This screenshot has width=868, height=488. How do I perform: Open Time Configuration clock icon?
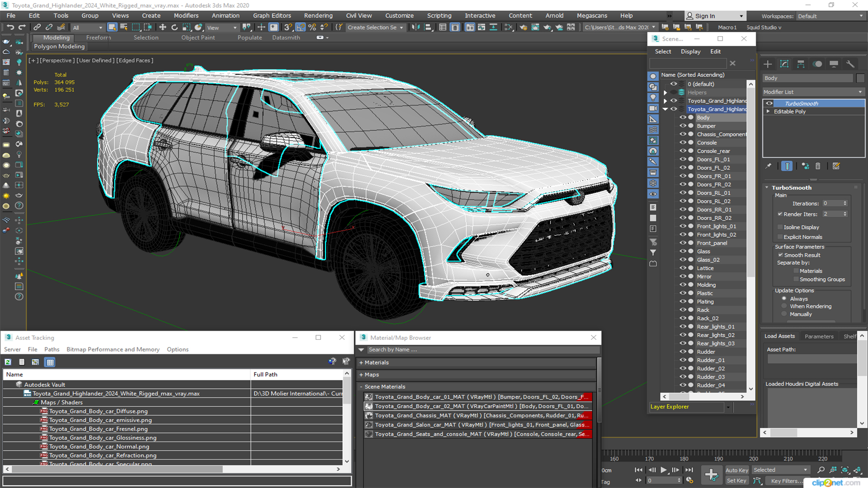pyautogui.click(x=689, y=480)
